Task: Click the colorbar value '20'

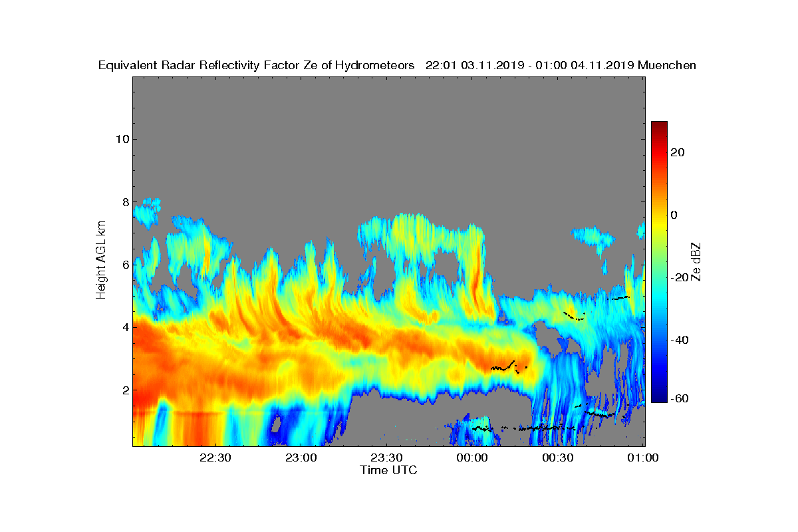Action: 678,152
